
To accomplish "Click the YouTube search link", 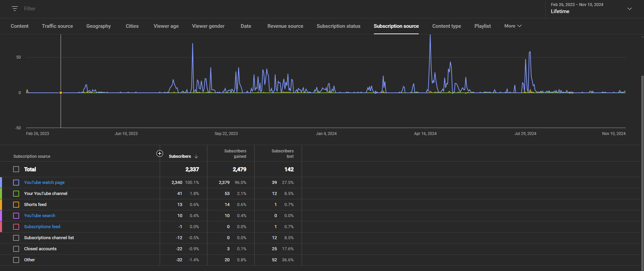I will [x=40, y=216].
